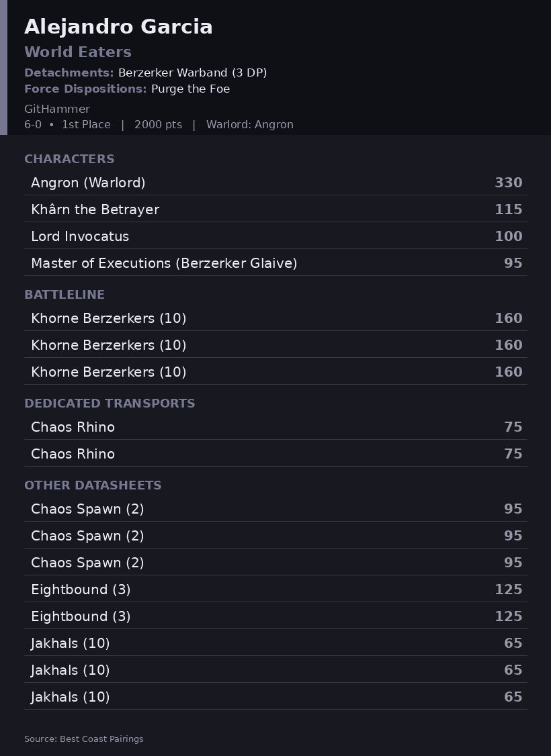This screenshot has height=756, width=551.
Task: Select the World Eaters faction title
Action: coord(78,52)
